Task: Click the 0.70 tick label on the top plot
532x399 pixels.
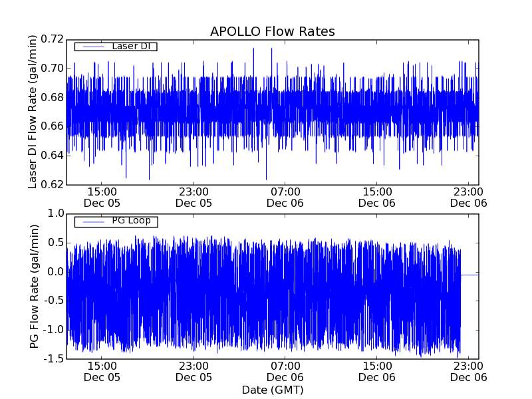Action: point(53,68)
